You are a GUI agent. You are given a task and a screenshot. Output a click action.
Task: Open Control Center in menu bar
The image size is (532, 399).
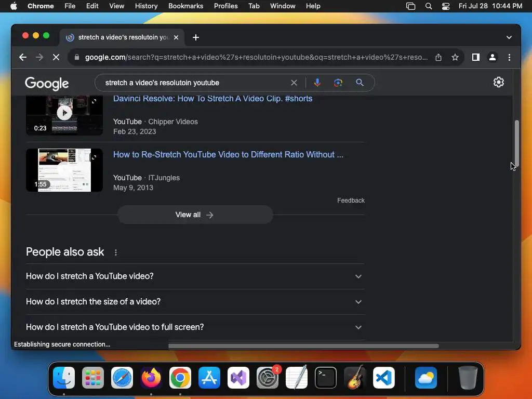[445, 6]
